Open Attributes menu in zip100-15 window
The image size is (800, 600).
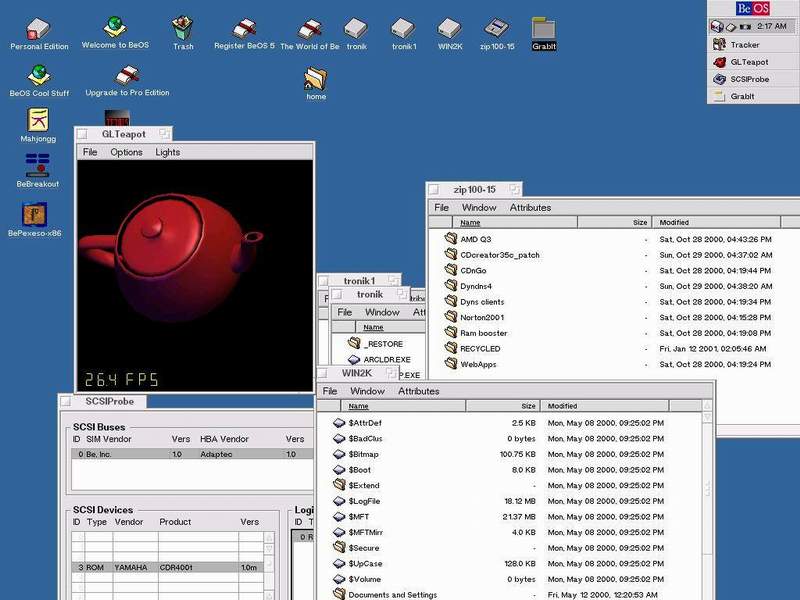[x=530, y=208]
